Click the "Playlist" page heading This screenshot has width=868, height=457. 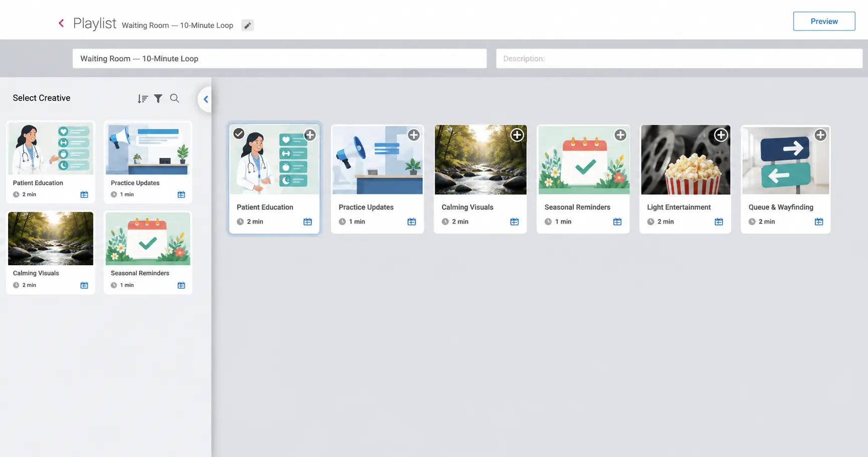[x=95, y=23]
